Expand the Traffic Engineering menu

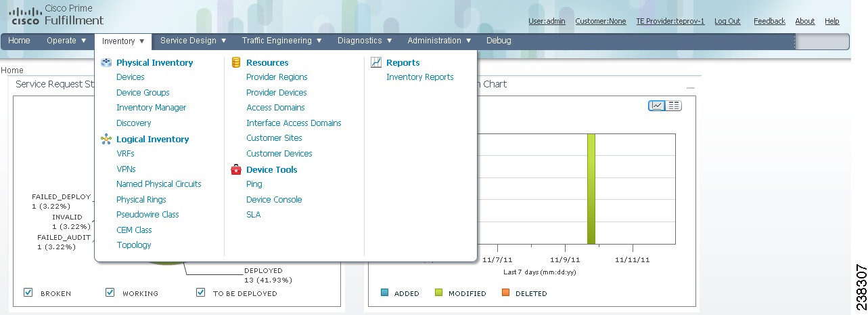click(281, 41)
